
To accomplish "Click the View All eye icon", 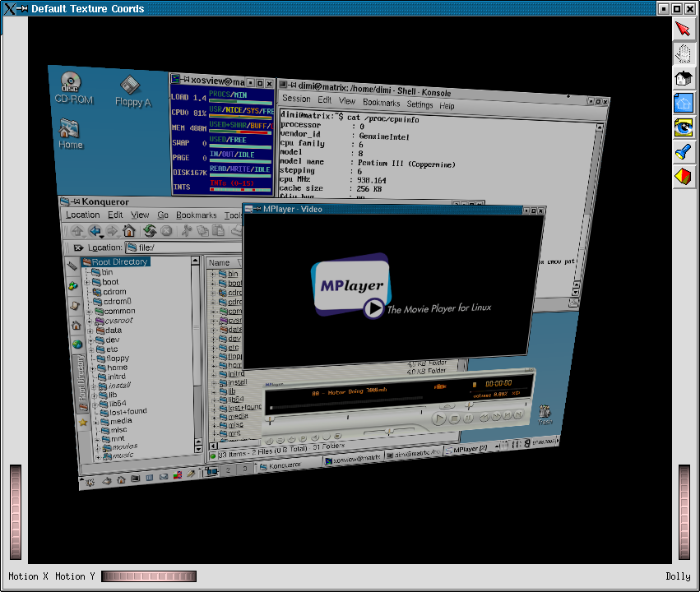I will pos(683,127).
